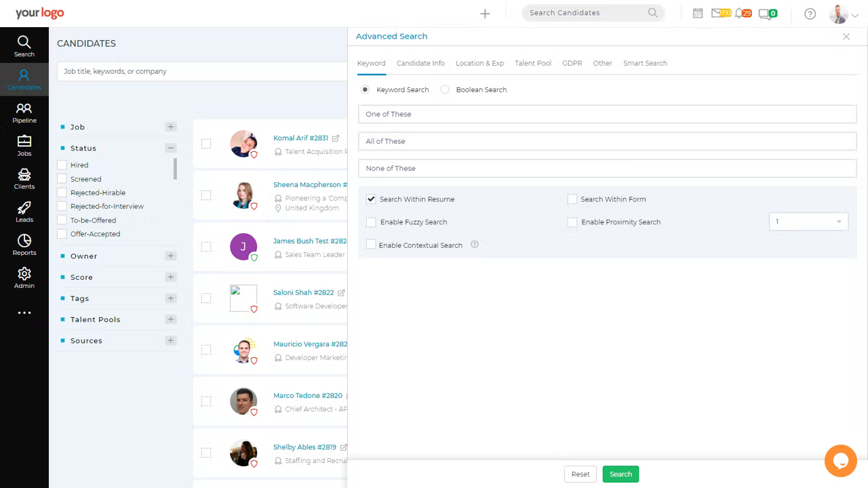The width and height of the screenshot is (868, 488).
Task: Select Boolean Search radio button
Action: coord(445,89)
